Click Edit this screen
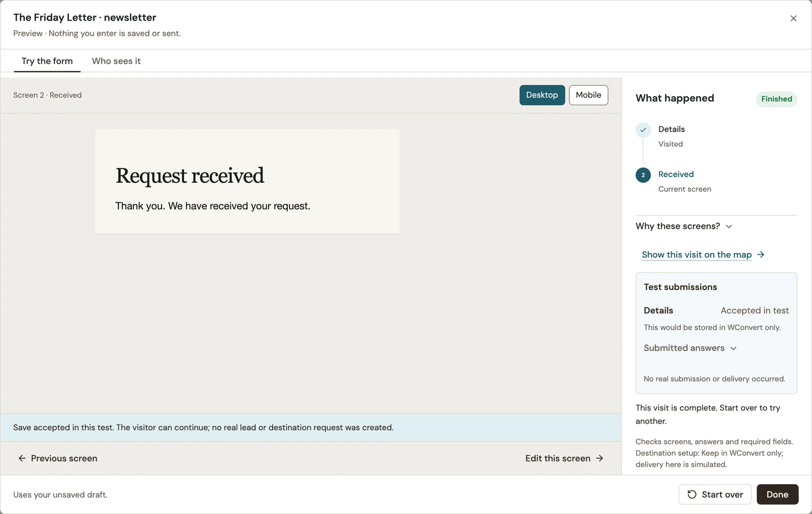Image resolution: width=812 pixels, height=514 pixels. (564, 458)
